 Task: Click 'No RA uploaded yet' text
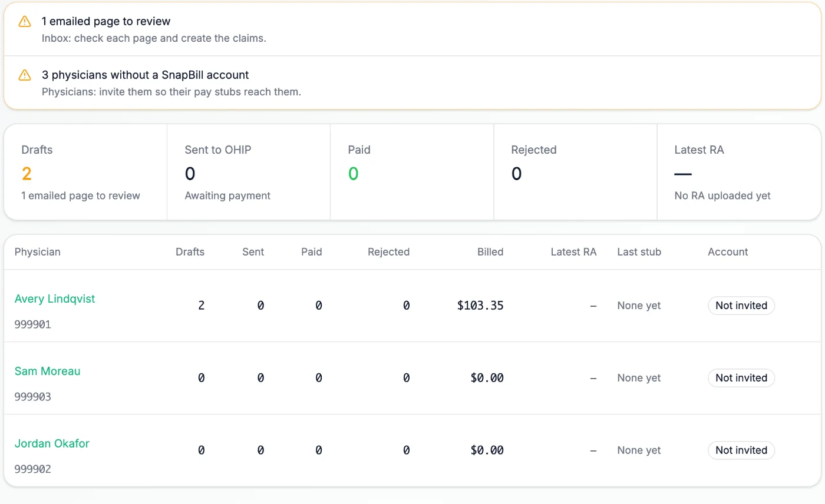pyautogui.click(x=722, y=195)
